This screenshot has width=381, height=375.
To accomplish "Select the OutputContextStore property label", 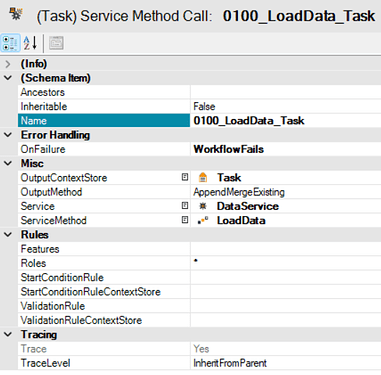I will pos(64,178).
